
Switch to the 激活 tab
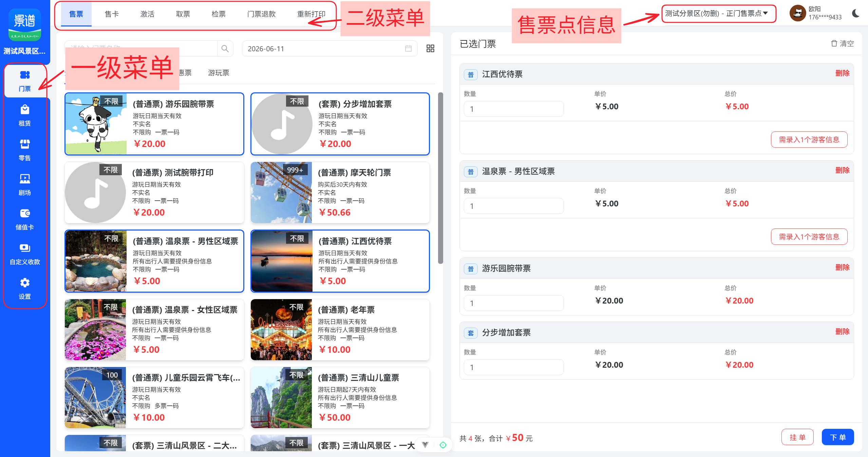coord(147,14)
